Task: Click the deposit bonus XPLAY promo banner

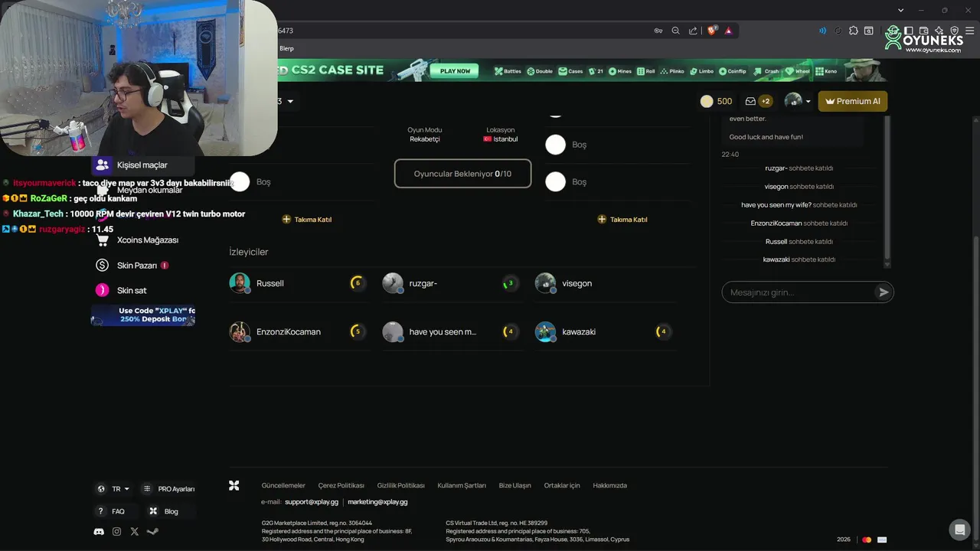Action: 143,315
